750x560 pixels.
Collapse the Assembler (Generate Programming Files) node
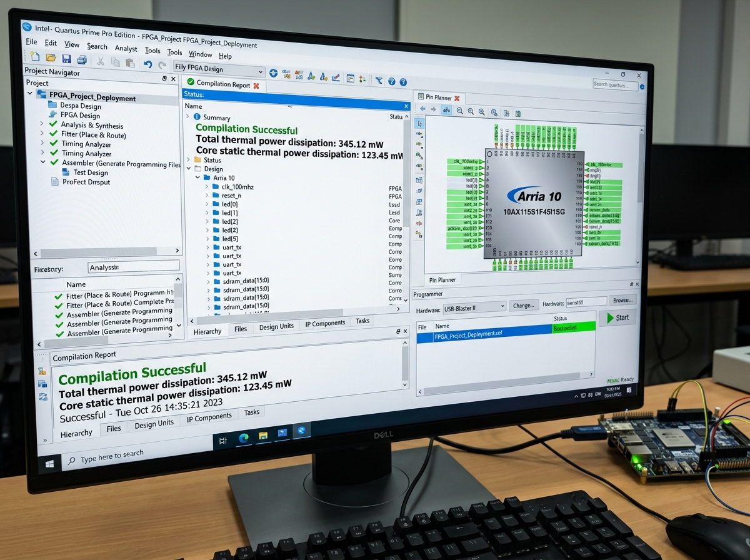pyautogui.click(x=42, y=161)
